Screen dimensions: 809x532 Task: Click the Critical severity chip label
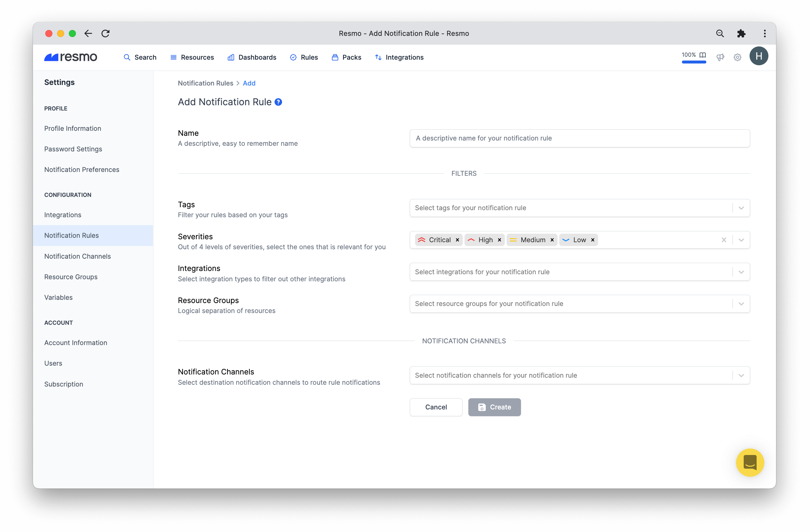coord(440,240)
